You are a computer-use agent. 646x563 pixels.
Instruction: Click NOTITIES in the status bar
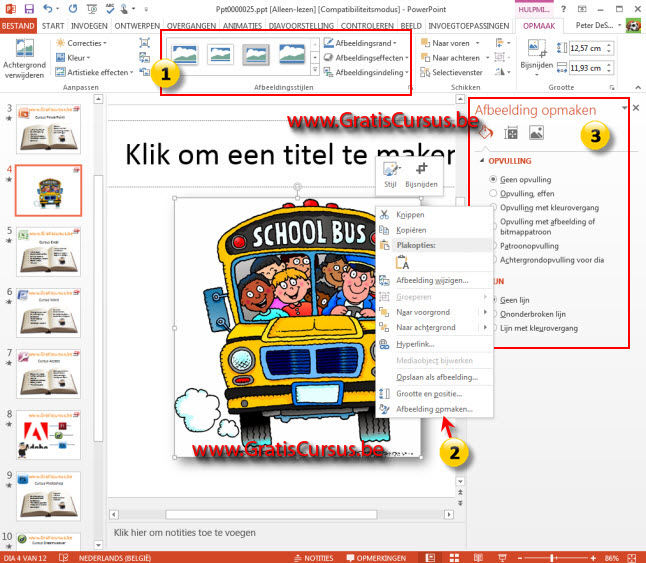tap(314, 558)
